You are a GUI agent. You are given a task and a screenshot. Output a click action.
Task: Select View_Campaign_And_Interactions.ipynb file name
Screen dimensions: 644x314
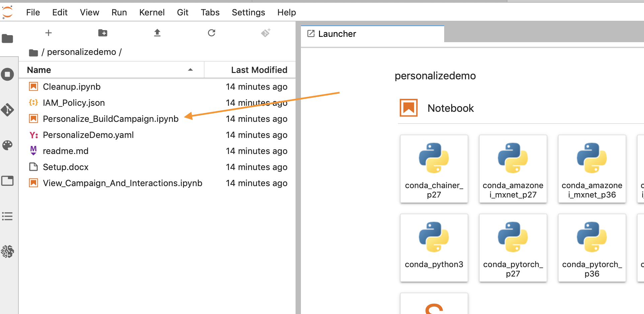pos(123,183)
